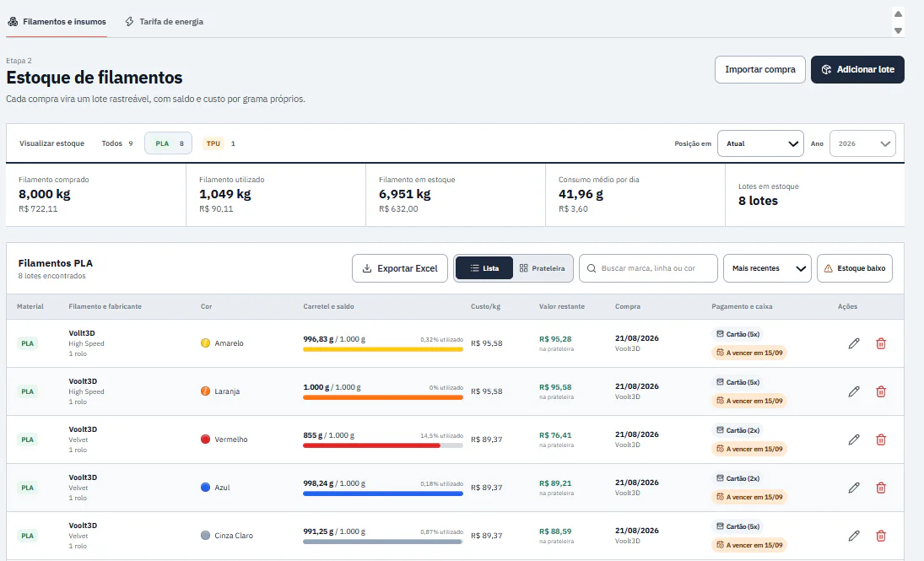Image resolution: width=924 pixels, height=561 pixels.
Task: Click the download icon on Exportar Excel
Action: tap(366, 268)
